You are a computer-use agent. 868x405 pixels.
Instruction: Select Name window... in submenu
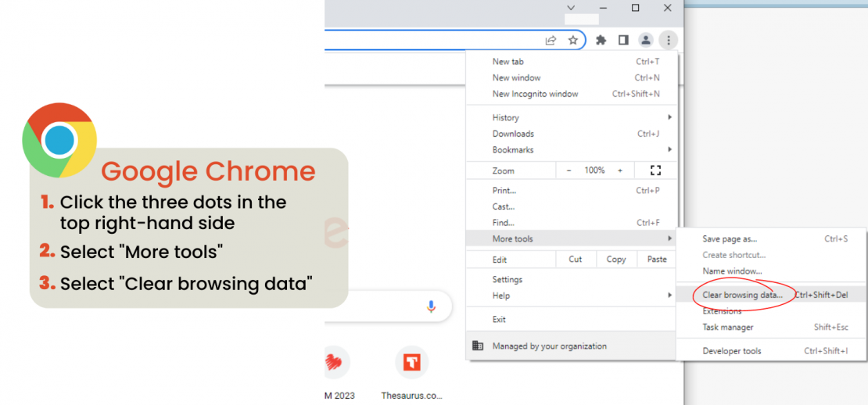770,271
